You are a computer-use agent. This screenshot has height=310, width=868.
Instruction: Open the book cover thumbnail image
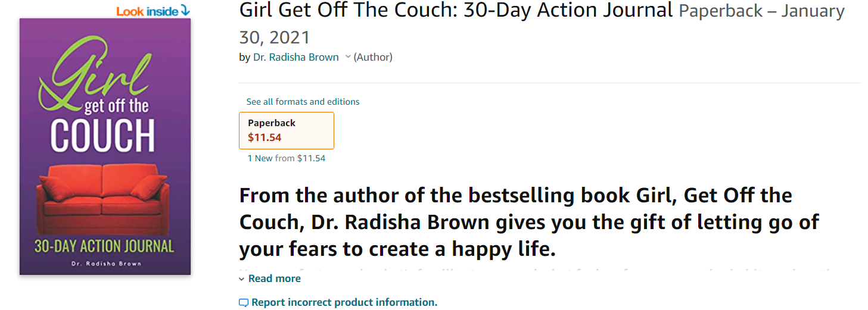coord(105,146)
